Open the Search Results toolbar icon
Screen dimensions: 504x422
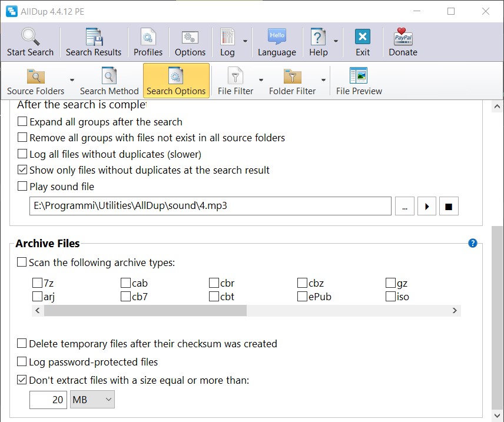click(94, 36)
